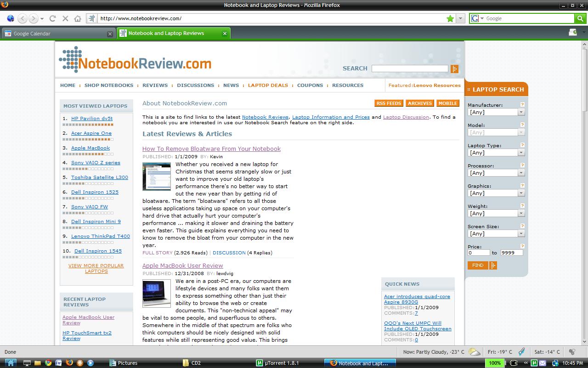Run search with the green magnifier button

(x=581, y=18)
